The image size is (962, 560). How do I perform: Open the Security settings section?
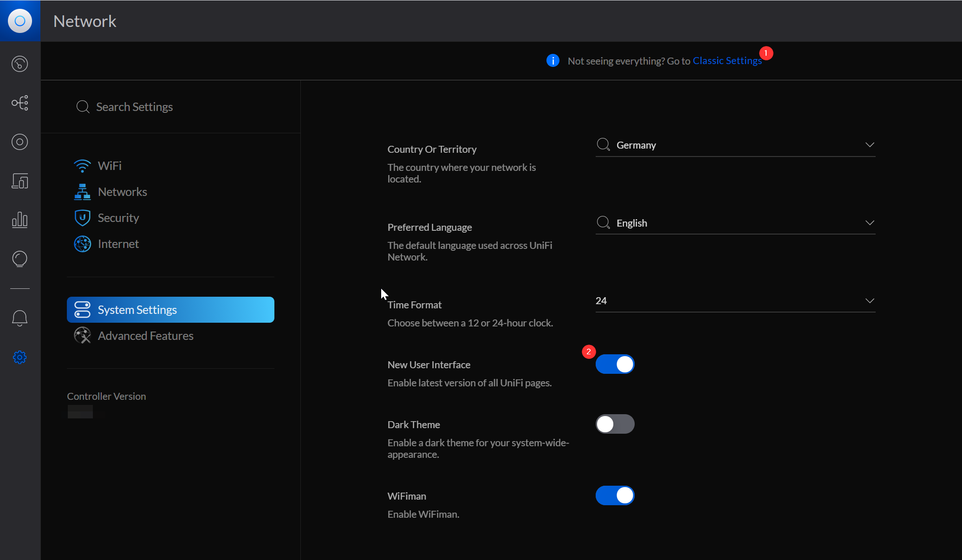(x=118, y=218)
